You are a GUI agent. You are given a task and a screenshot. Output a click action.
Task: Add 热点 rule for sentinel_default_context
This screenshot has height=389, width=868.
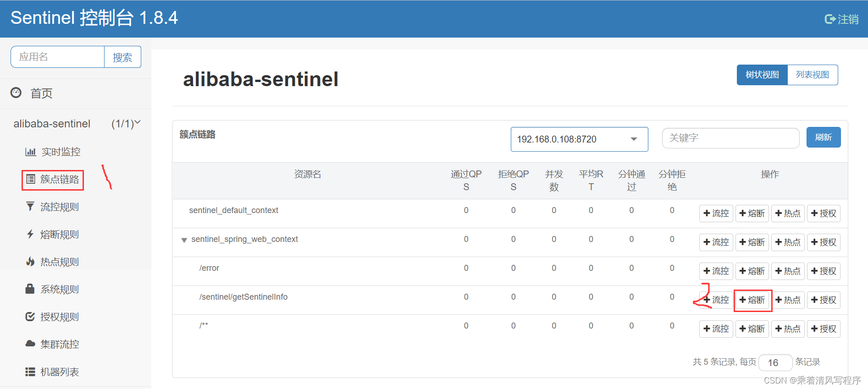(x=788, y=214)
